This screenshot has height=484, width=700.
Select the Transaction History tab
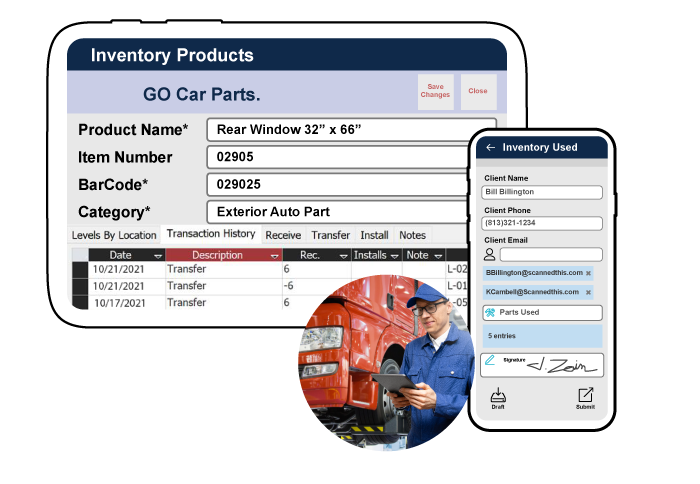coord(211,234)
